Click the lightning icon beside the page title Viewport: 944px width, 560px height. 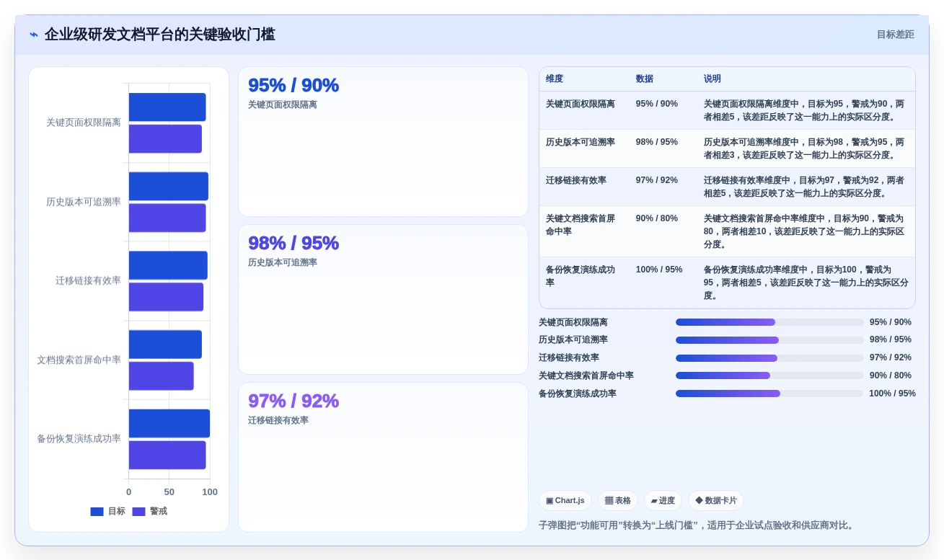point(34,35)
